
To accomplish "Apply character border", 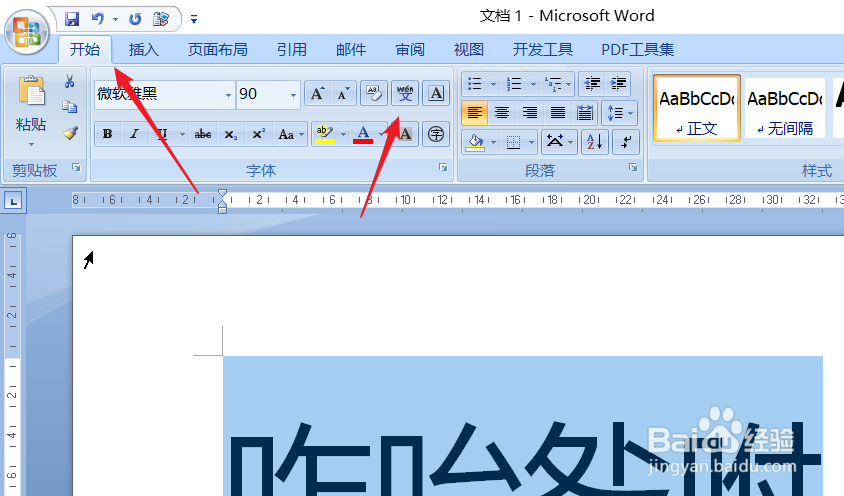I will 437,93.
